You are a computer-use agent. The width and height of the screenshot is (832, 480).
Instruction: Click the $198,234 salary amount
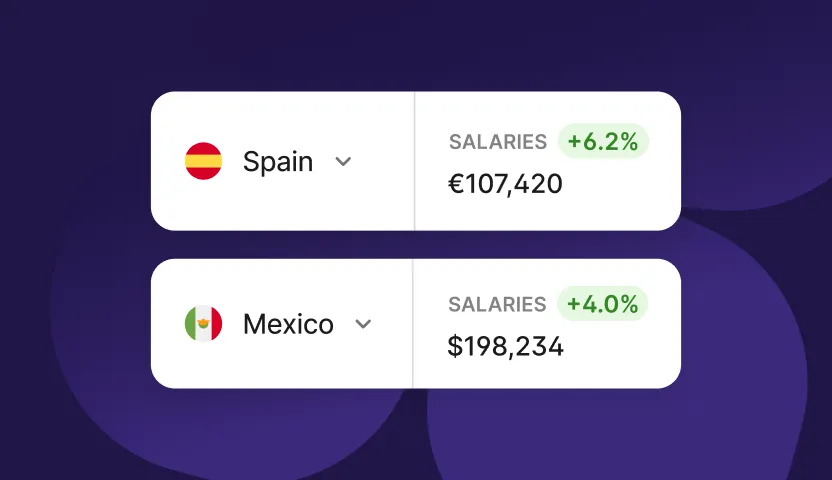(506, 347)
